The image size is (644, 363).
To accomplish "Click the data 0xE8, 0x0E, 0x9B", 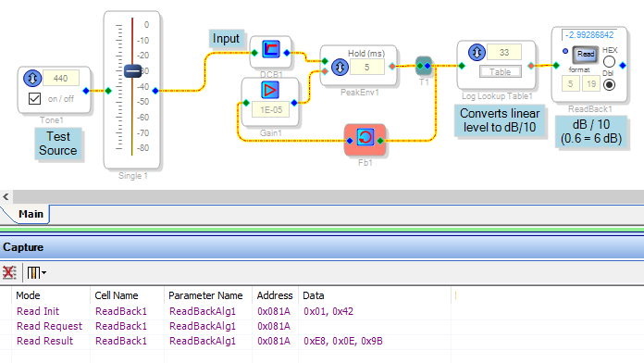I will (x=343, y=341).
